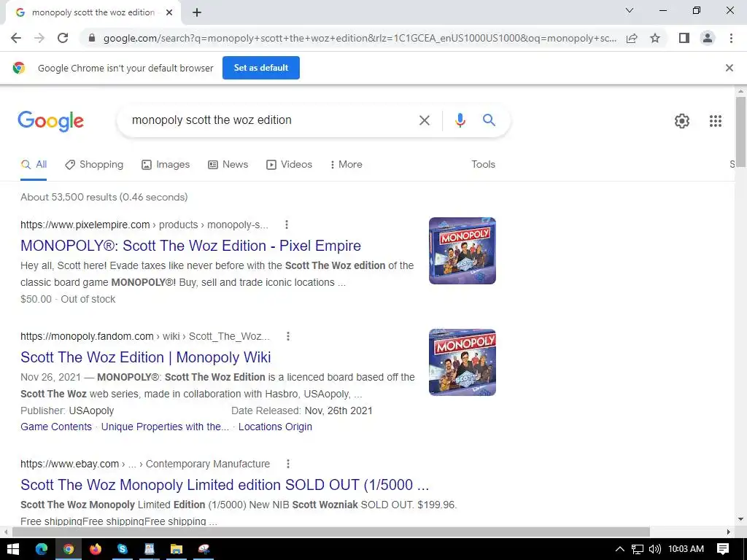Set Chrome as default browser

click(x=261, y=68)
